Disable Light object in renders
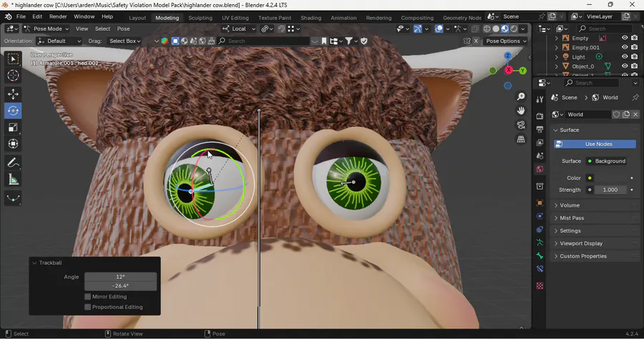 pyautogui.click(x=634, y=56)
